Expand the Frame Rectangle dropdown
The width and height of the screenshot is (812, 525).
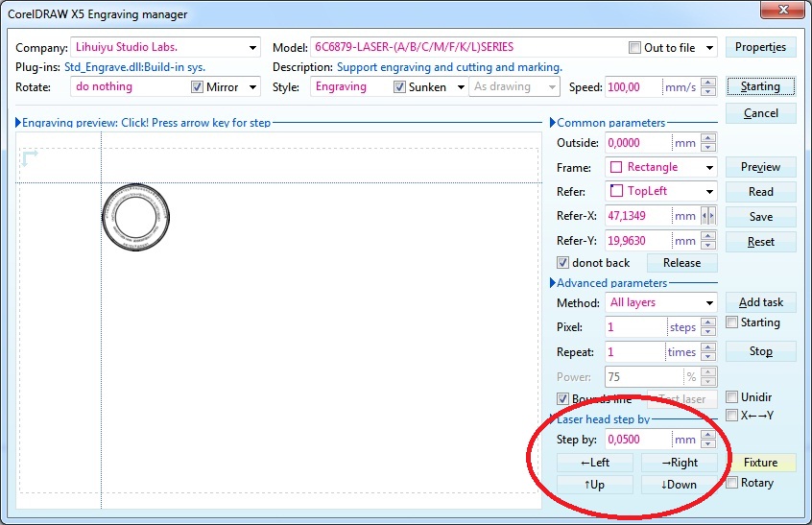[708, 167]
